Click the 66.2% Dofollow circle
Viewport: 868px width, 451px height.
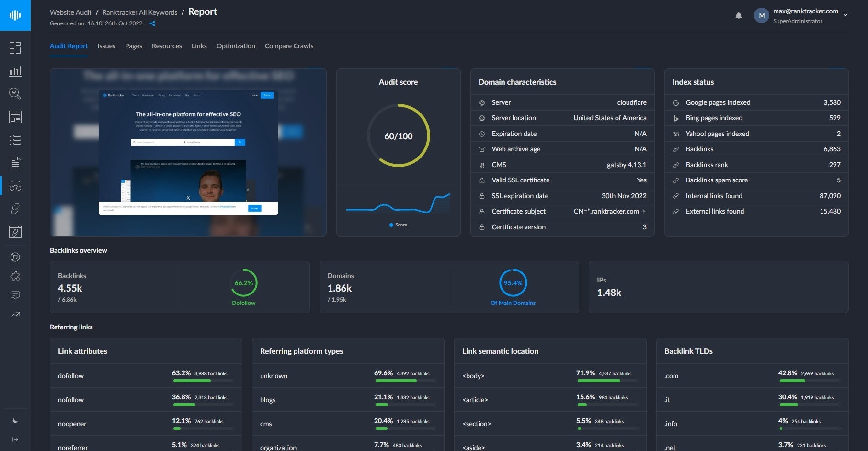click(244, 283)
